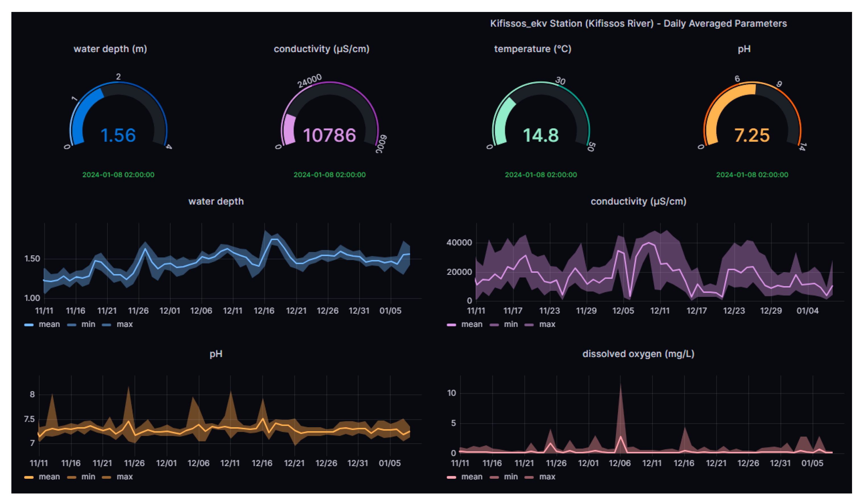Click the 1.56 water depth gauge value
This screenshot has height=504, width=860.
pos(118,135)
